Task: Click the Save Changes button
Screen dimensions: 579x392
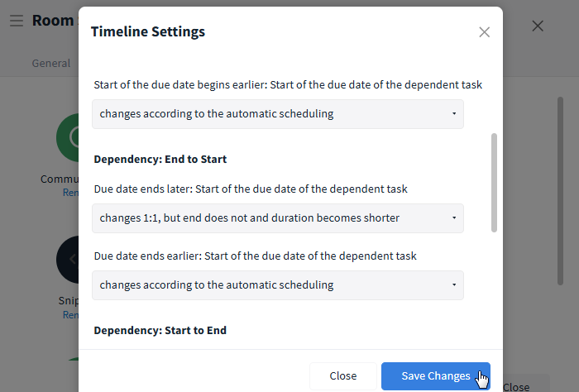Action: click(x=436, y=375)
